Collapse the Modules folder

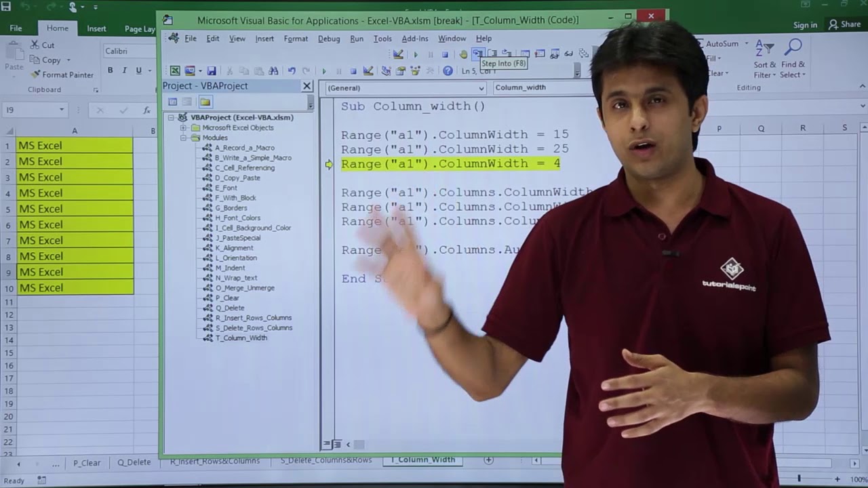click(x=183, y=138)
